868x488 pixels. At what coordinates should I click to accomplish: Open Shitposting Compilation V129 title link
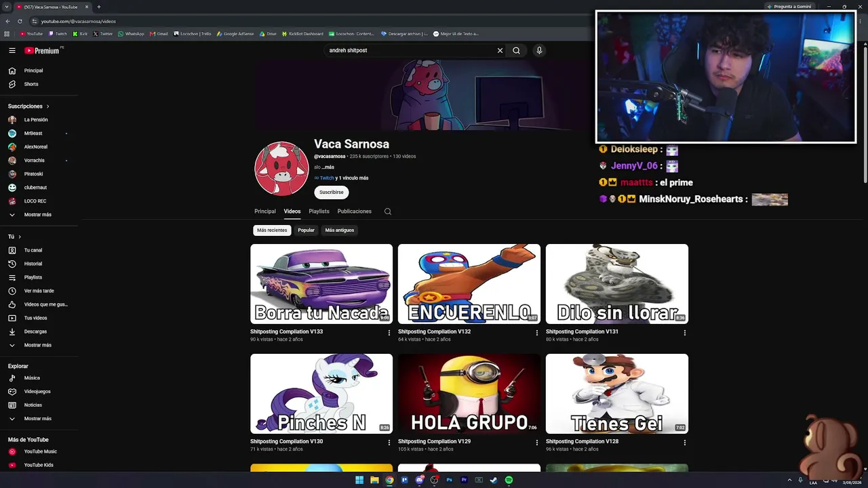point(434,441)
